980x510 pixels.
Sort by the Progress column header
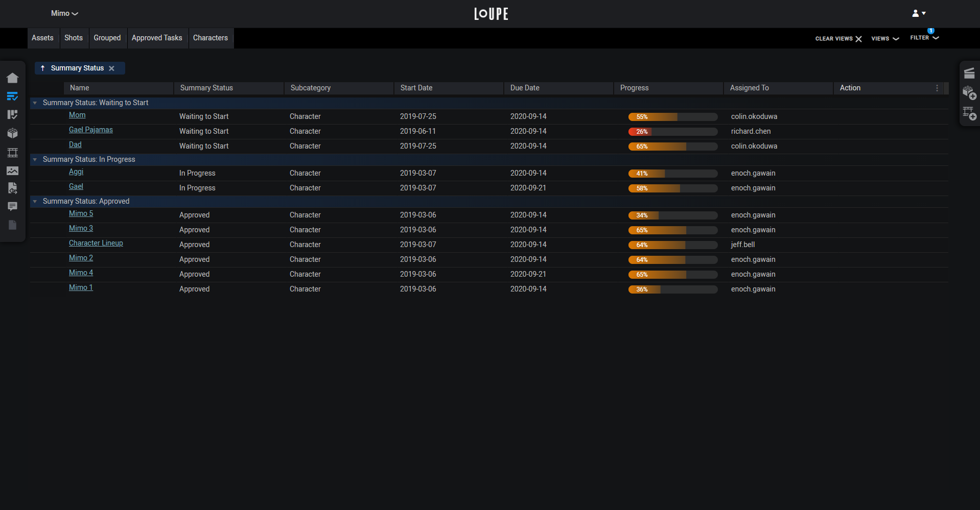coord(668,88)
